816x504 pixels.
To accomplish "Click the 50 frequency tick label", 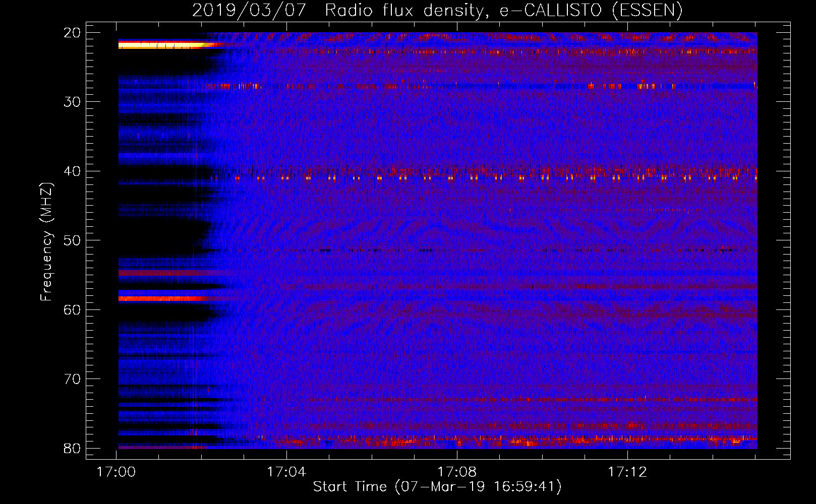I will (x=72, y=240).
